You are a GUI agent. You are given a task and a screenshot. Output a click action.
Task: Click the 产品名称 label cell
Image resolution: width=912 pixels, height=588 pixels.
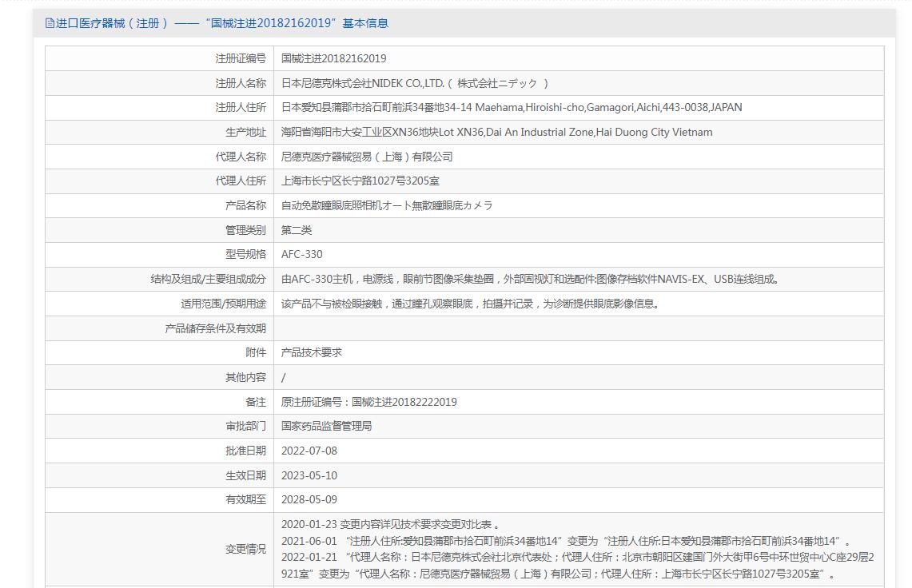coord(159,205)
